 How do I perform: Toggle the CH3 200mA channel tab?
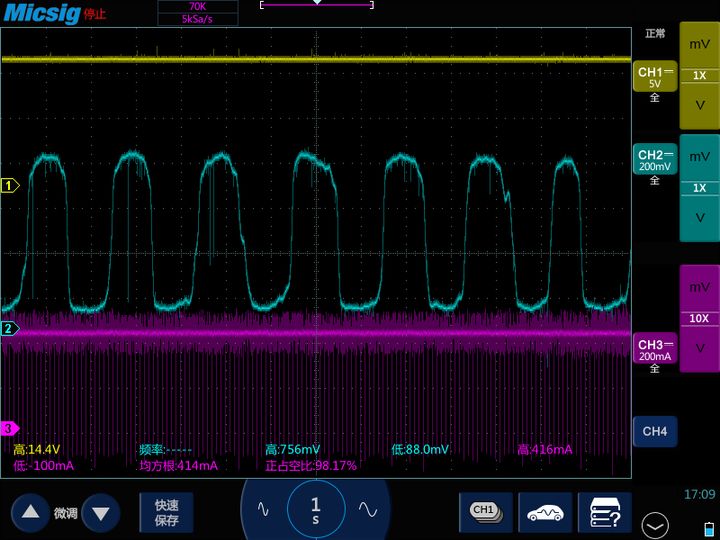655,351
